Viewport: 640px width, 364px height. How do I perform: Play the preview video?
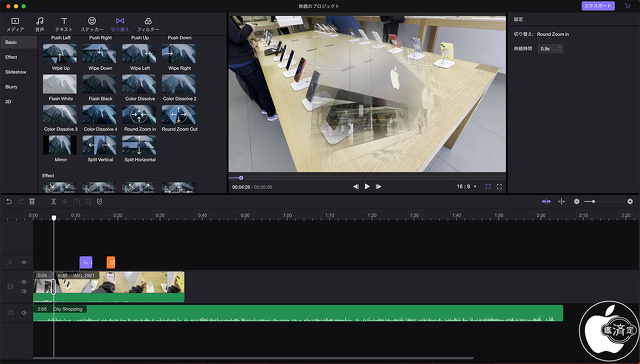click(367, 186)
